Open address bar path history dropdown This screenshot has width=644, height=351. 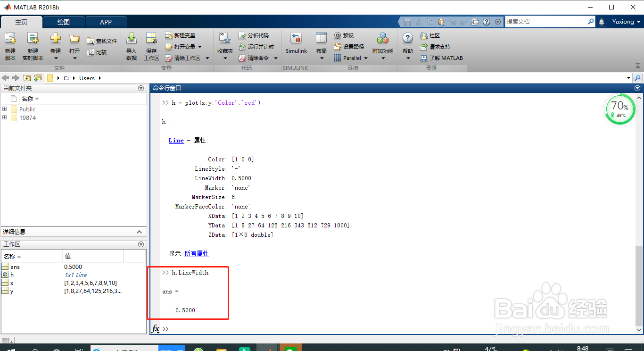(x=628, y=78)
